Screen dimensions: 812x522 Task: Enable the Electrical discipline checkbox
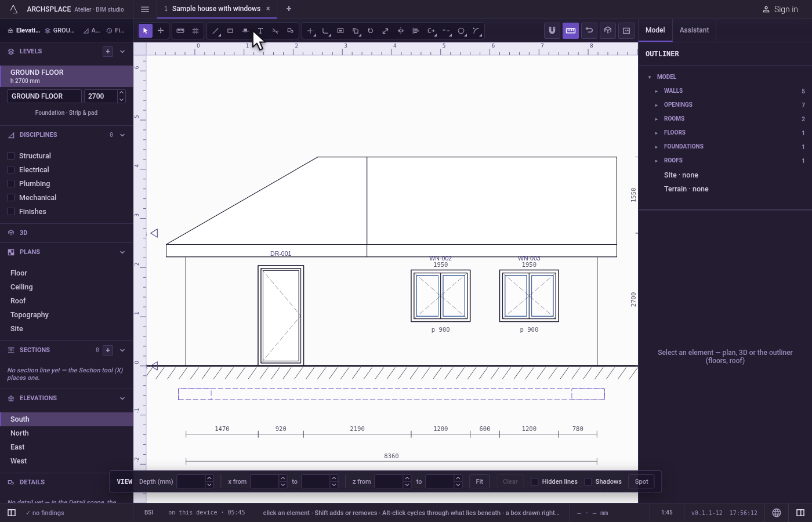point(10,170)
